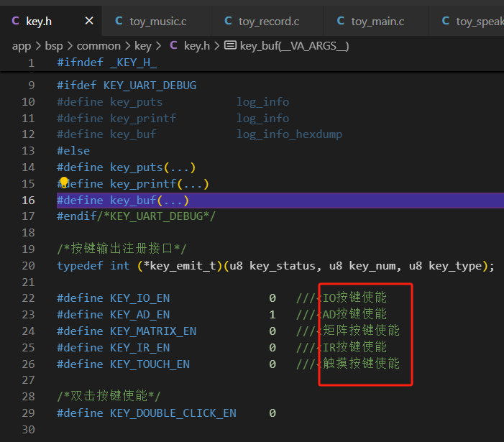Open the toy_record.c tab
The image size is (504, 442).
point(267,21)
